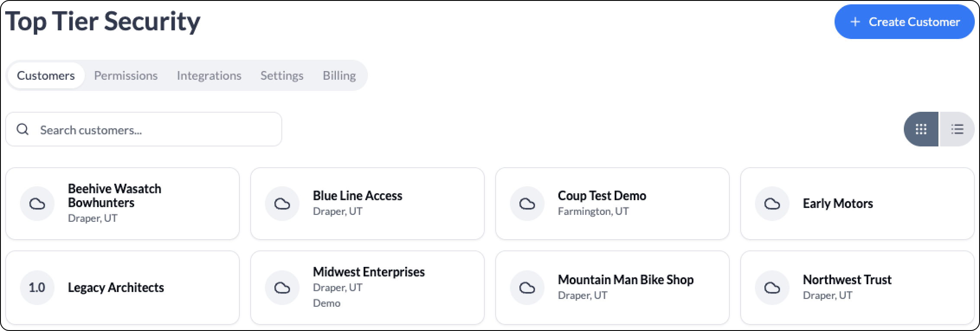Switch to list view layout
Viewport: 980px width, 331px height.
[957, 129]
